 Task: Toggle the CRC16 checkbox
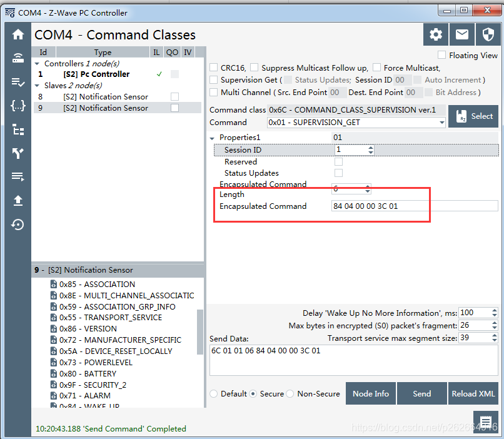pyautogui.click(x=213, y=68)
